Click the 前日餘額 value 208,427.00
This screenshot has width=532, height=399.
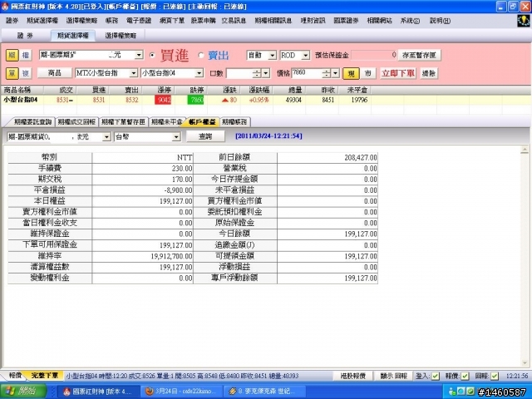pyautogui.click(x=360, y=157)
